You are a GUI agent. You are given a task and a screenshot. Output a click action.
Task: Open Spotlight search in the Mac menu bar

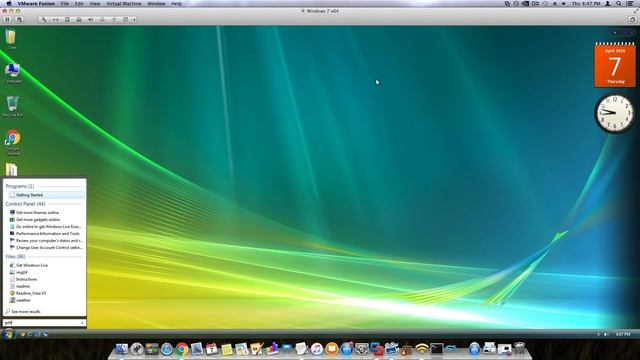point(619,4)
